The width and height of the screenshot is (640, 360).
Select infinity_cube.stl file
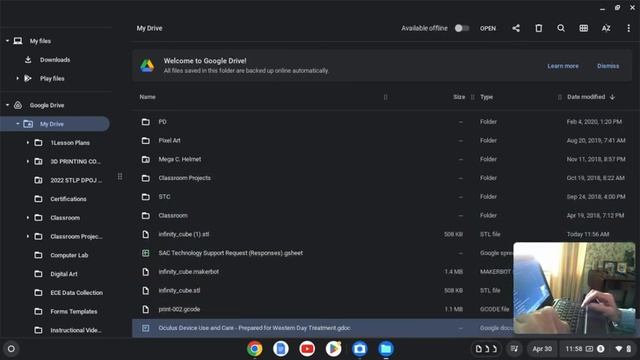[322, 291]
